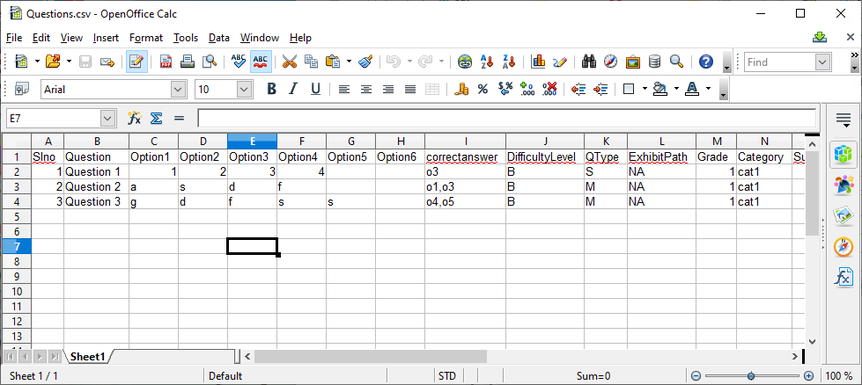Open the Format menu
Viewport: 862px width, 385px height.
tap(146, 38)
